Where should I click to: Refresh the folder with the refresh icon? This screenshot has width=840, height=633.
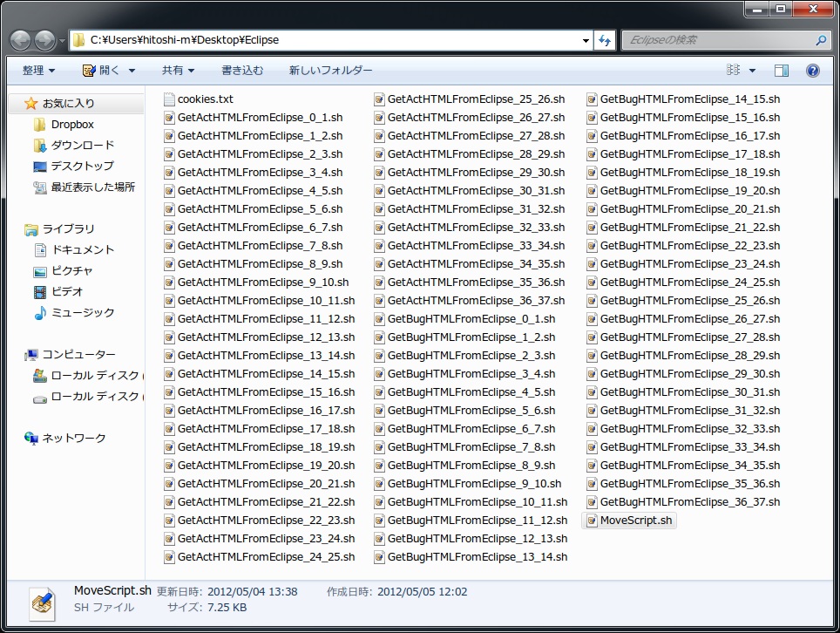[605, 40]
